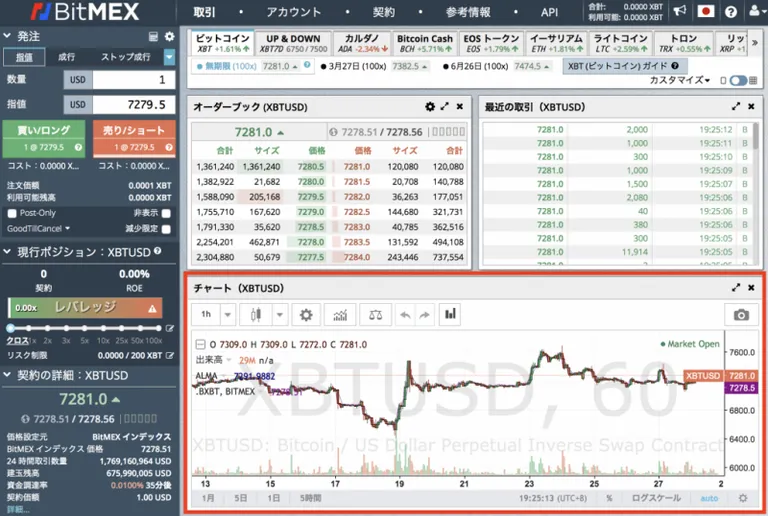This screenshot has height=516, width=768.
Task: Change language via Japan flag icon
Action: point(706,11)
